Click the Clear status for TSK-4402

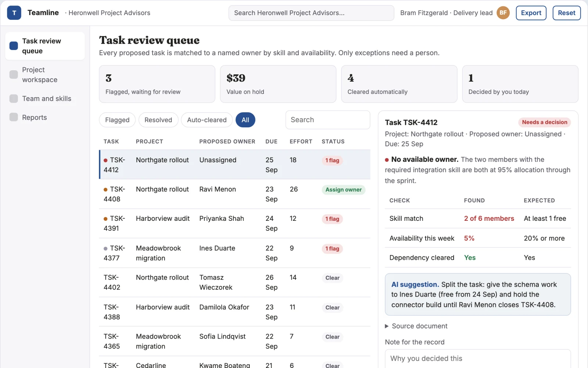(x=332, y=278)
